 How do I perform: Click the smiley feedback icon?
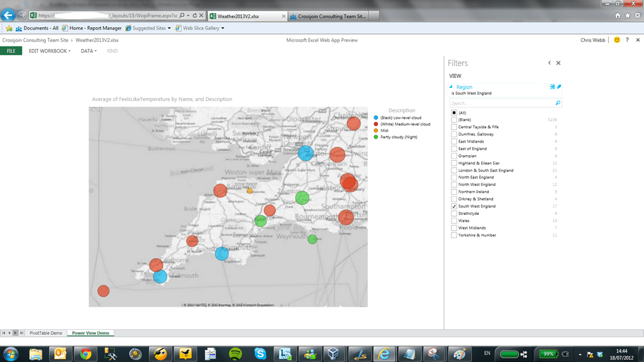click(x=617, y=40)
